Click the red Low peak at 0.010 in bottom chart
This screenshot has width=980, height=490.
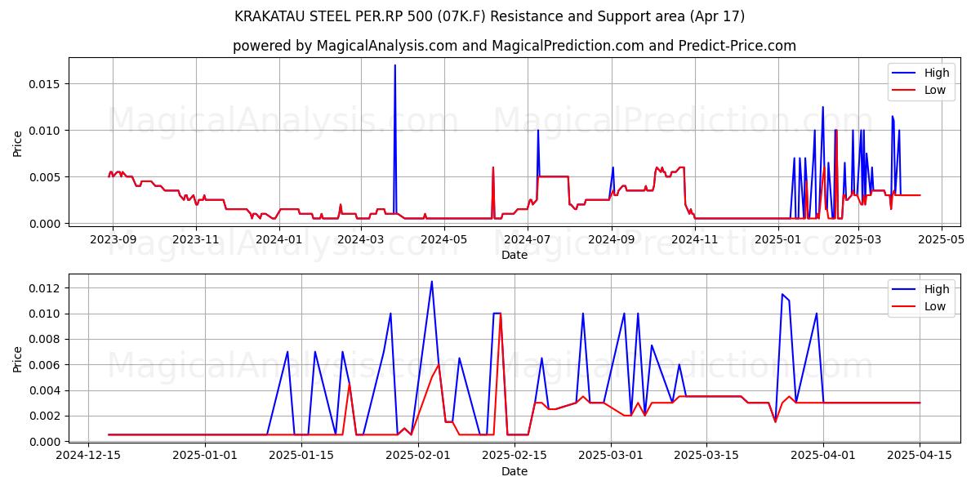pos(500,314)
